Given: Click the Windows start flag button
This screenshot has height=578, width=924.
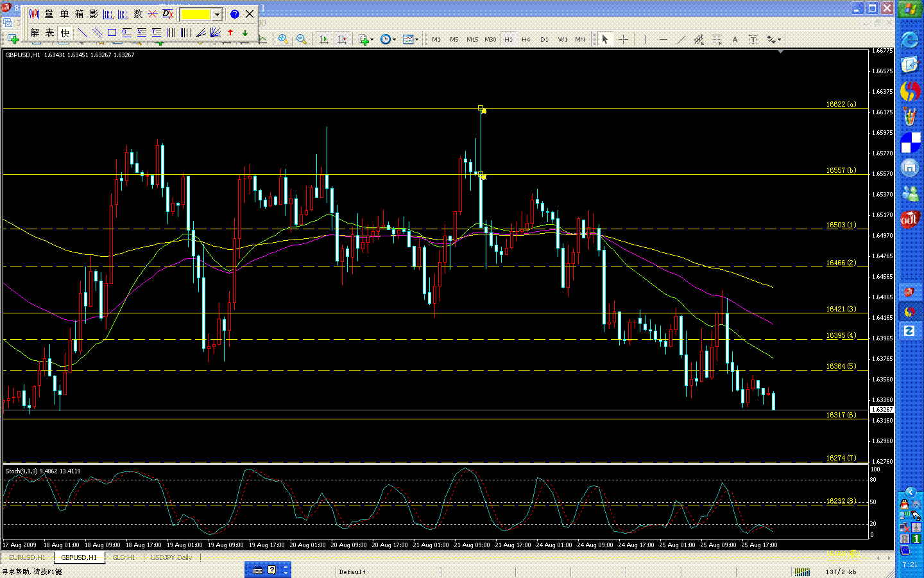Looking at the screenshot, I should coord(910,10).
